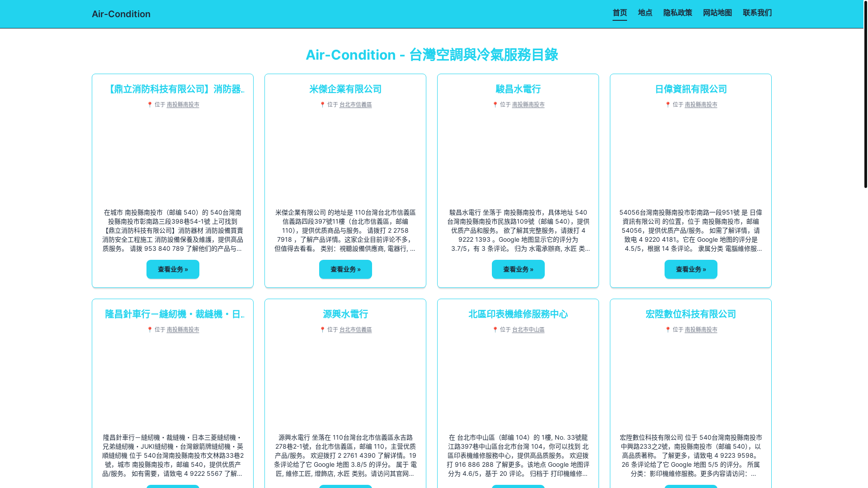This screenshot has height=488, width=868.
Task: Click the 宏陞數位科技有限公司 description paragraph
Action: [x=691, y=455]
